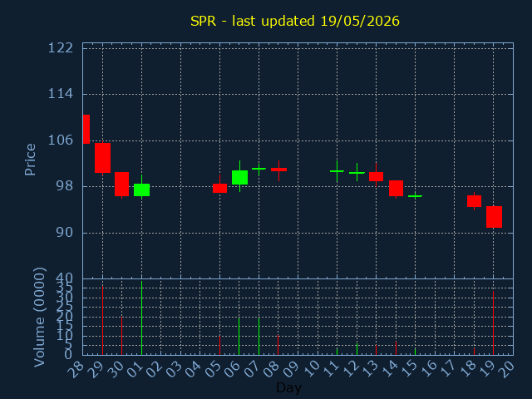Image resolution: width=532 pixels, height=399 pixels.
Task: Click the day axis label 01
Action: [135, 369]
